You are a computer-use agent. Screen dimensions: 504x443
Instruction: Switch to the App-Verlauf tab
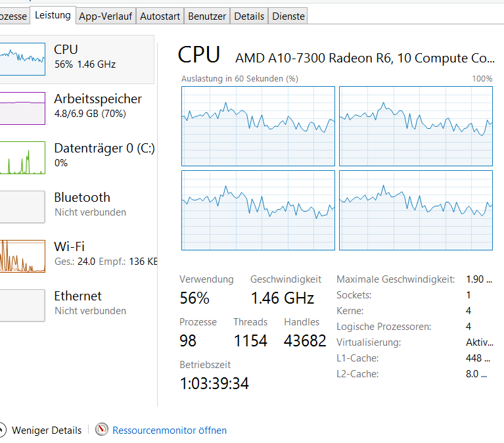[x=105, y=16]
